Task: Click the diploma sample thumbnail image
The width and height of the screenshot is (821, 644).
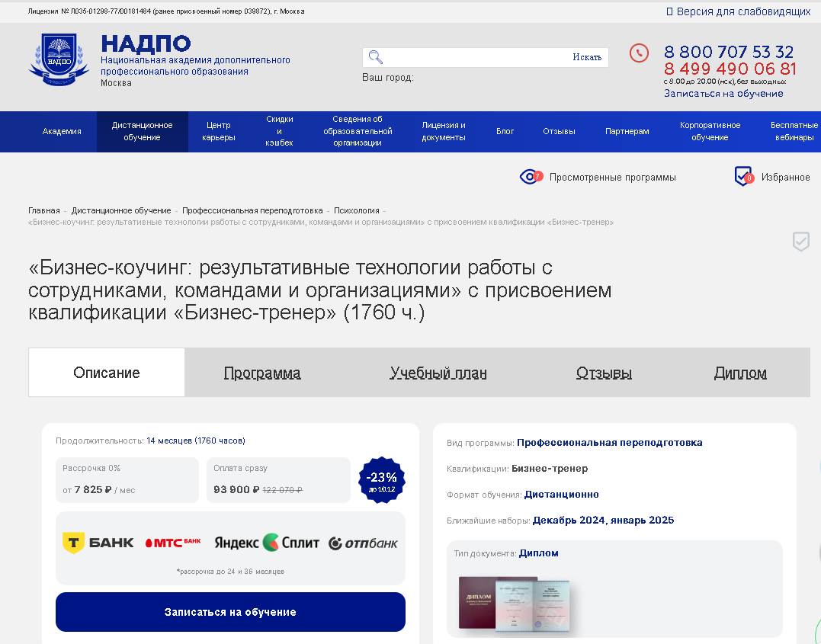Action: click(x=514, y=604)
